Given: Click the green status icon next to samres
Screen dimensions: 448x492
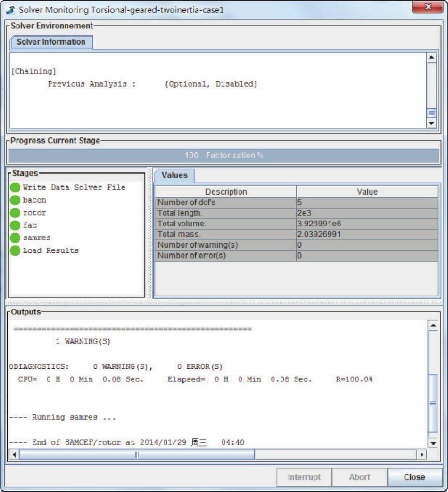Looking at the screenshot, I should 15,238.
